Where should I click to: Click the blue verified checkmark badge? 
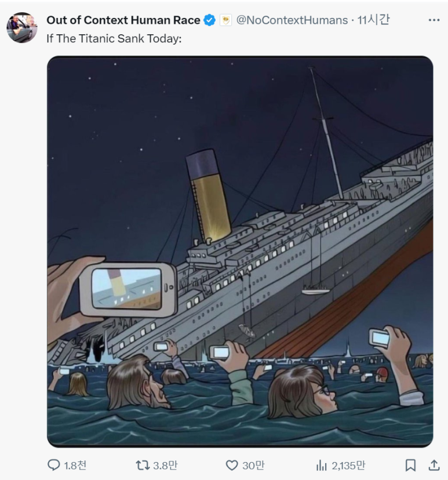[210, 20]
